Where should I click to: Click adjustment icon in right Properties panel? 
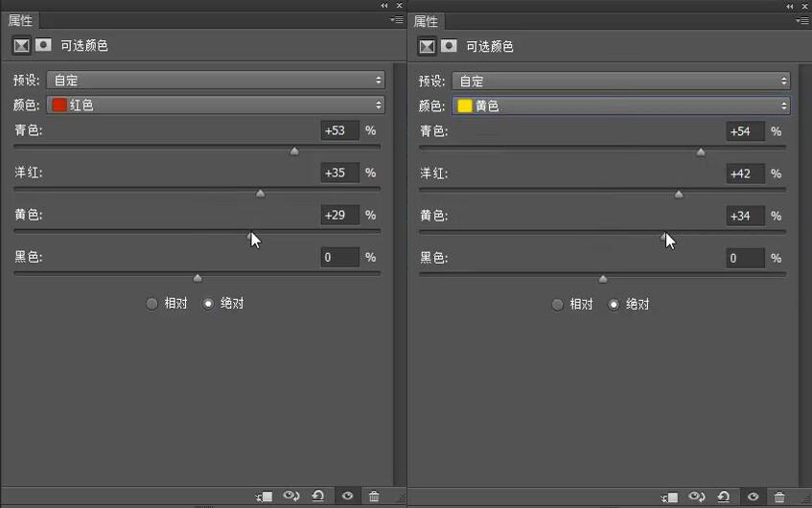[427, 47]
